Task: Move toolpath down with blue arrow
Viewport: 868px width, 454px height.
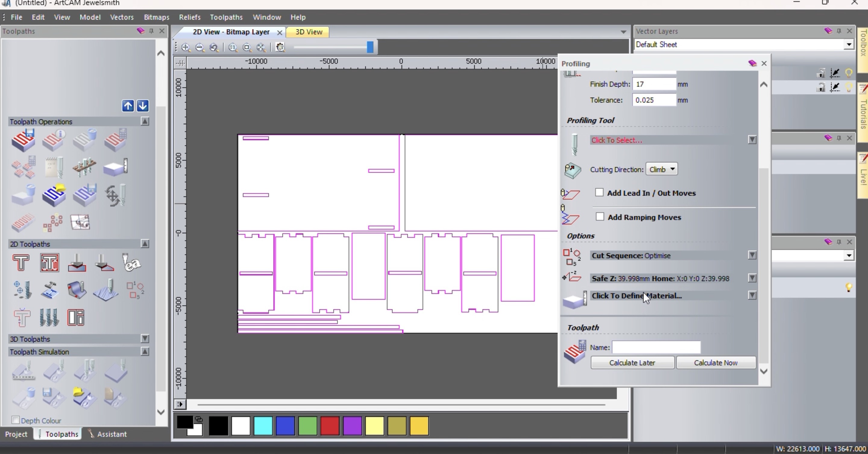Action: pos(143,106)
